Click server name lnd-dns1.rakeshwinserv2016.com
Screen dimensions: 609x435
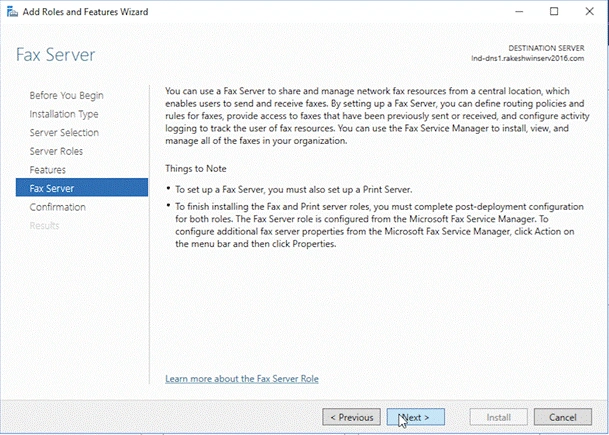click(x=528, y=59)
